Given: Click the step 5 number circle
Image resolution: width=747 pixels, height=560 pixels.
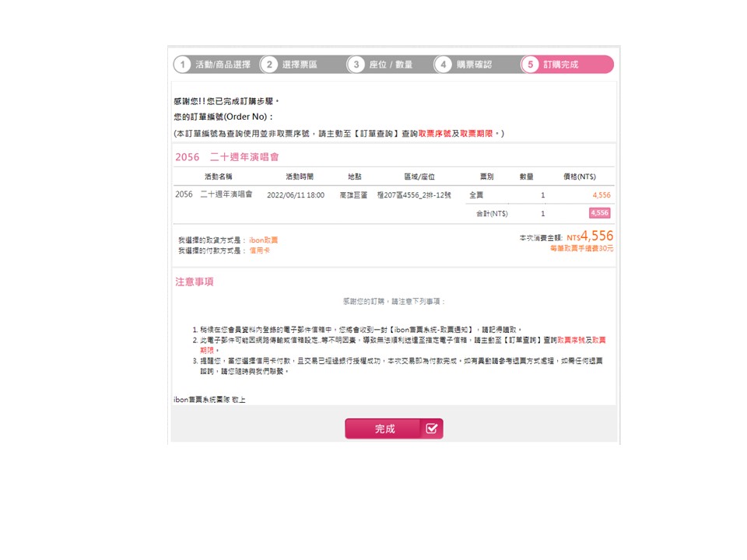Looking at the screenshot, I should (530, 65).
